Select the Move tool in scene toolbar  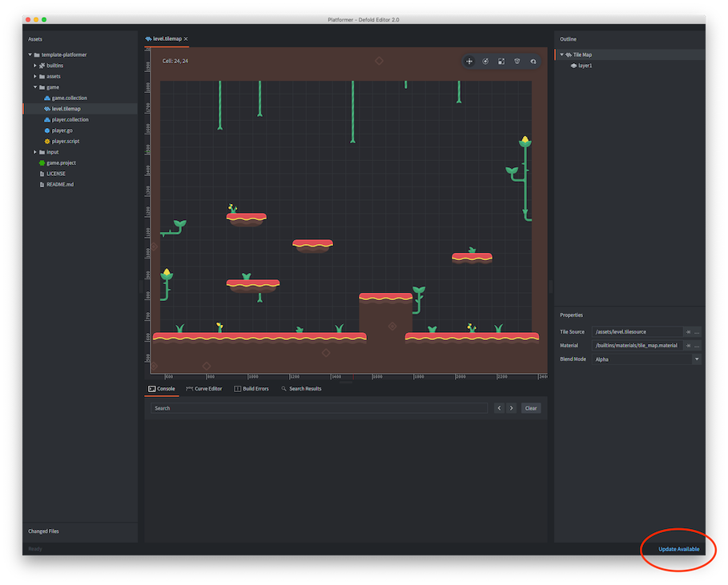tap(469, 61)
